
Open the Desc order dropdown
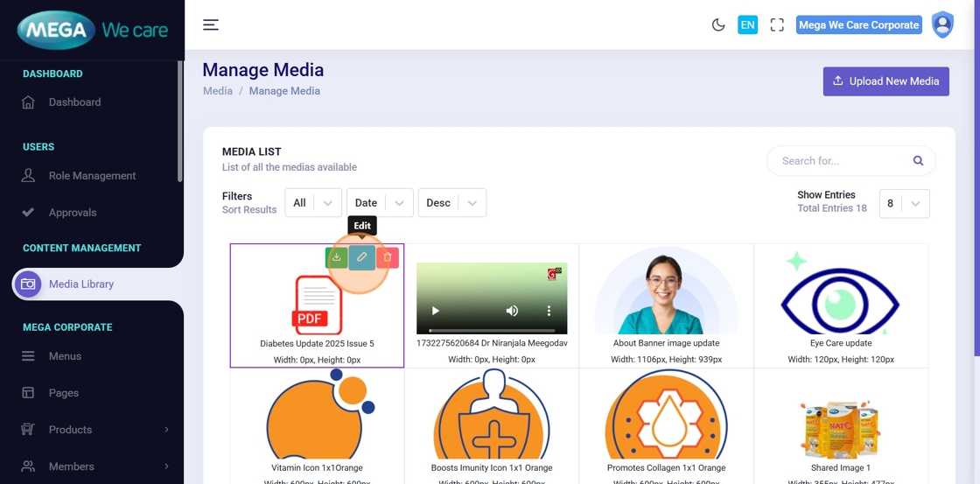pyautogui.click(x=451, y=203)
